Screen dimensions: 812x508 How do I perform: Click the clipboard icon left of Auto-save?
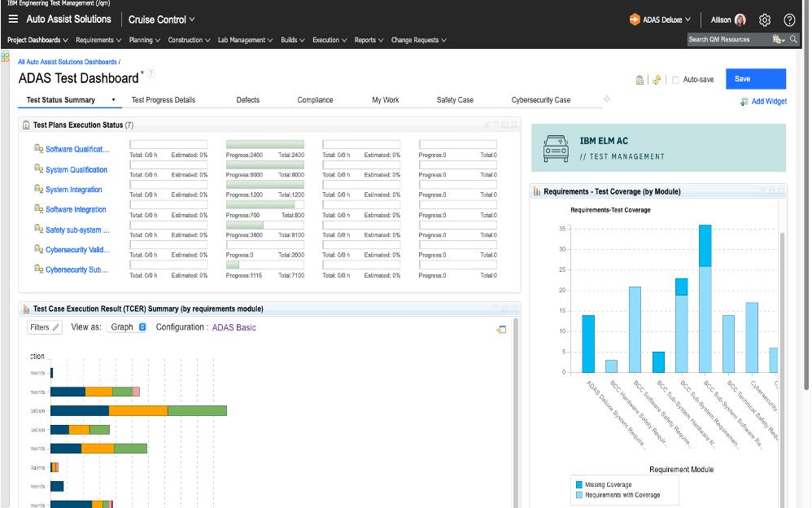pyautogui.click(x=640, y=80)
